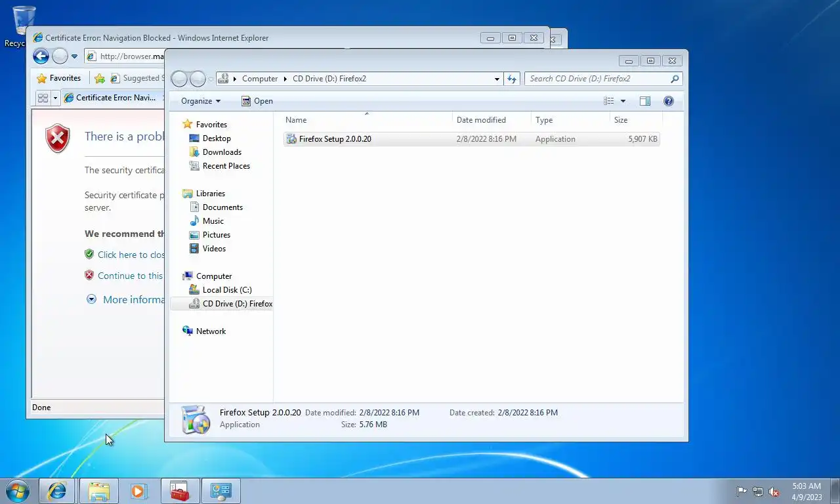840x504 pixels.
Task: Open Firefox Setup 2.0.0.20 file icon
Action: 291,139
